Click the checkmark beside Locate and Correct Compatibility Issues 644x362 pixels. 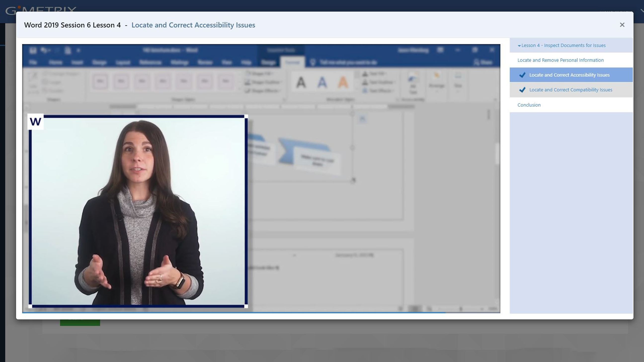pos(522,90)
